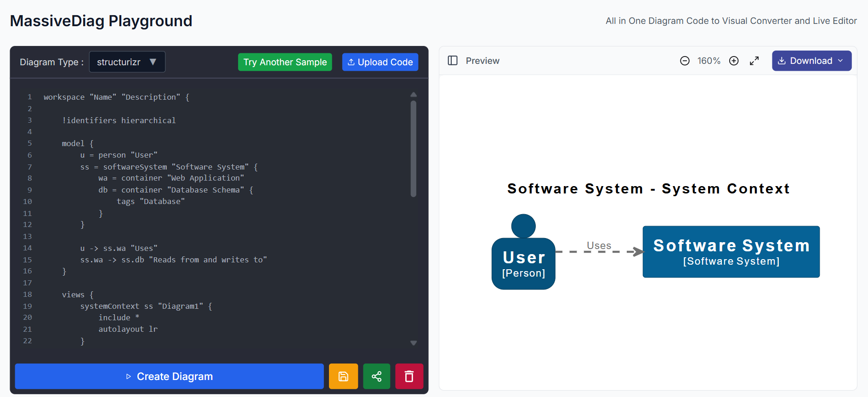Image resolution: width=868 pixels, height=397 pixels.
Task: Click the Software System box in diagram
Action: click(x=731, y=252)
